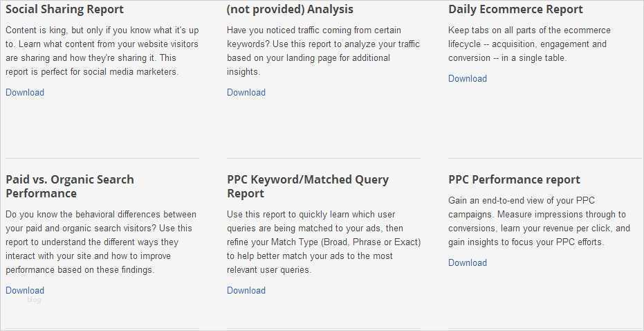
Task: Download the Paid vs. Organic Search Performance report
Action: point(25,290)
